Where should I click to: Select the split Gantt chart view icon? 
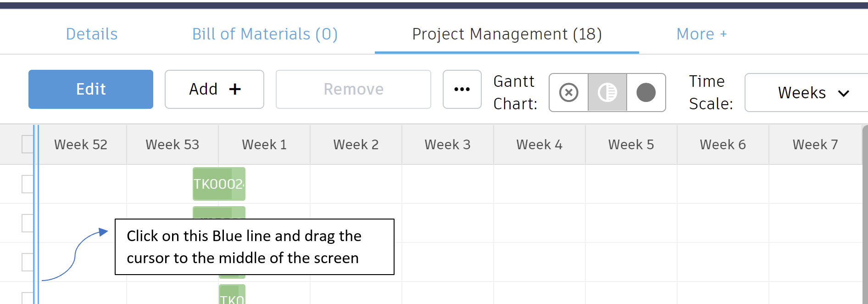tap(606, 92)
